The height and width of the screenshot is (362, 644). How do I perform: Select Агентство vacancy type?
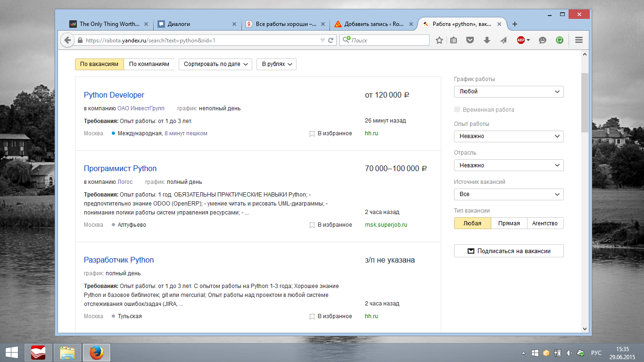[x=545, y=223]
